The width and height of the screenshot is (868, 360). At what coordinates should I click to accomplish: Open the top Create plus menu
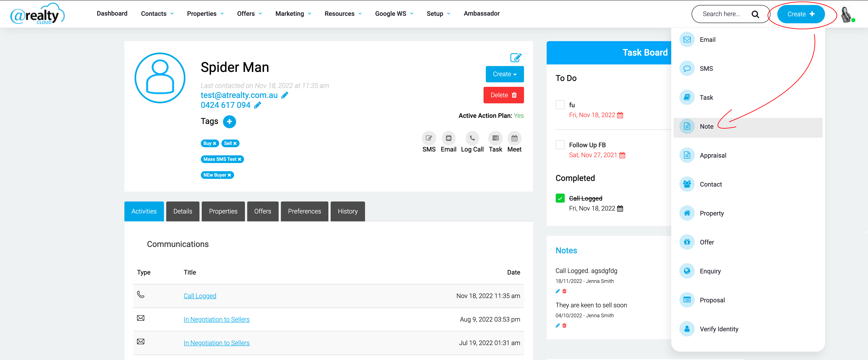click(801, 14)
